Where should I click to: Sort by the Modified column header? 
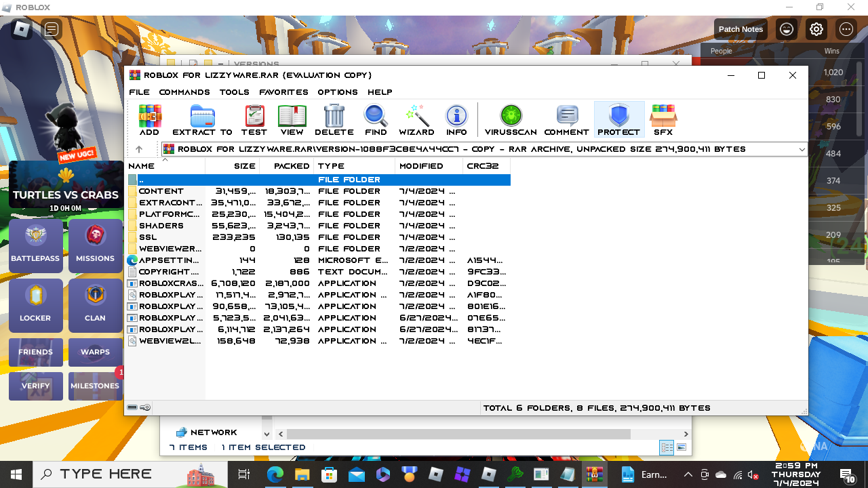pos(429,166)
